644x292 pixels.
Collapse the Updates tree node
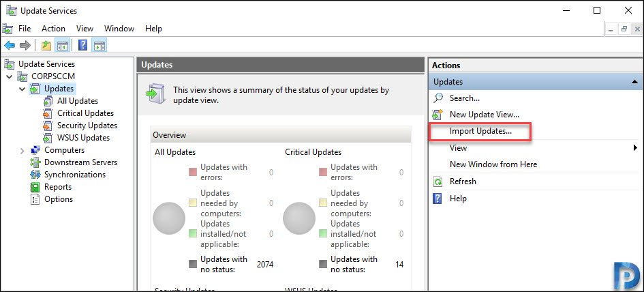pyautogui.click(x=22, y=89)
